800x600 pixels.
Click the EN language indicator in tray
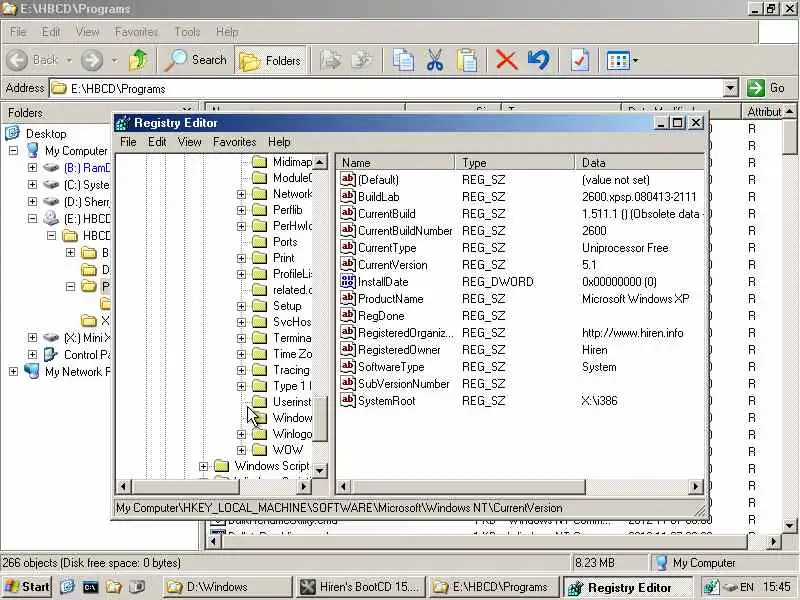(747, 587)
